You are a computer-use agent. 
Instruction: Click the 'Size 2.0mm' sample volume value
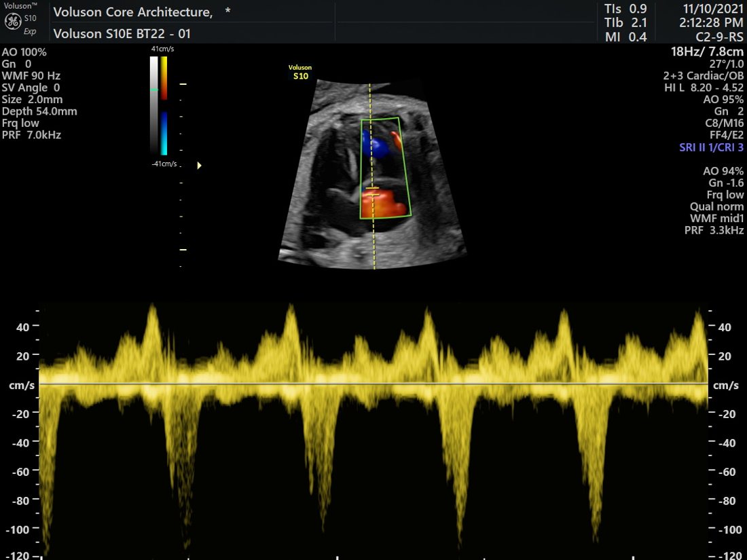click(x=33, y=100)
